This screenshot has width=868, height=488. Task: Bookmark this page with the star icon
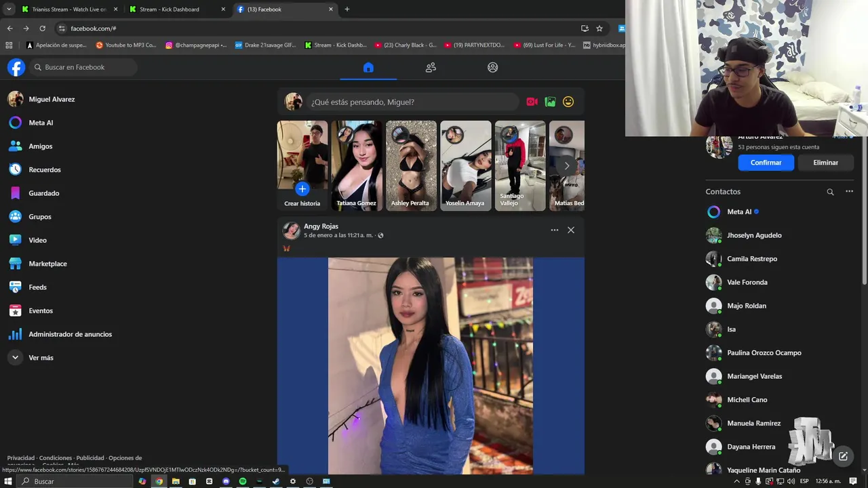[x=599, y=28]
